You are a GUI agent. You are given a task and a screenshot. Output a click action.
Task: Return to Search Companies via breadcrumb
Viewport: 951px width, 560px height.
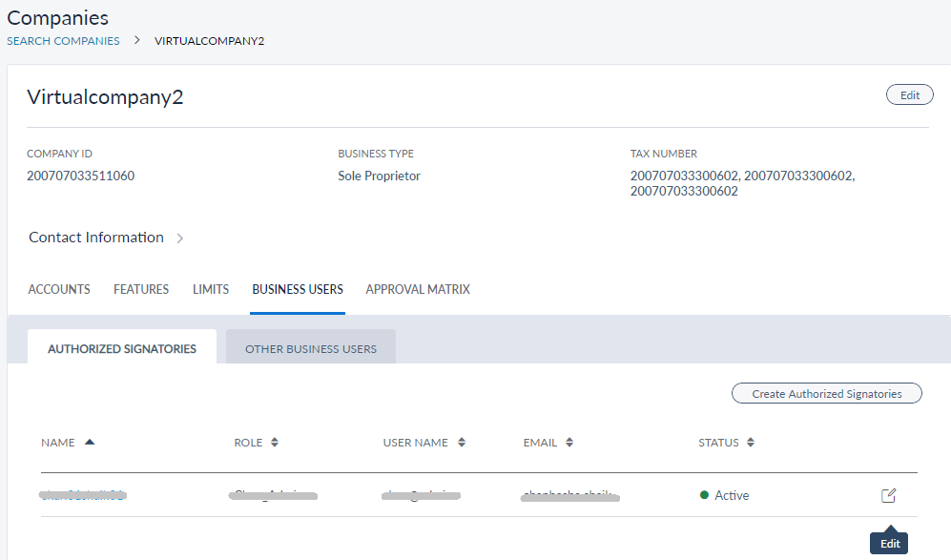[64, 41]
